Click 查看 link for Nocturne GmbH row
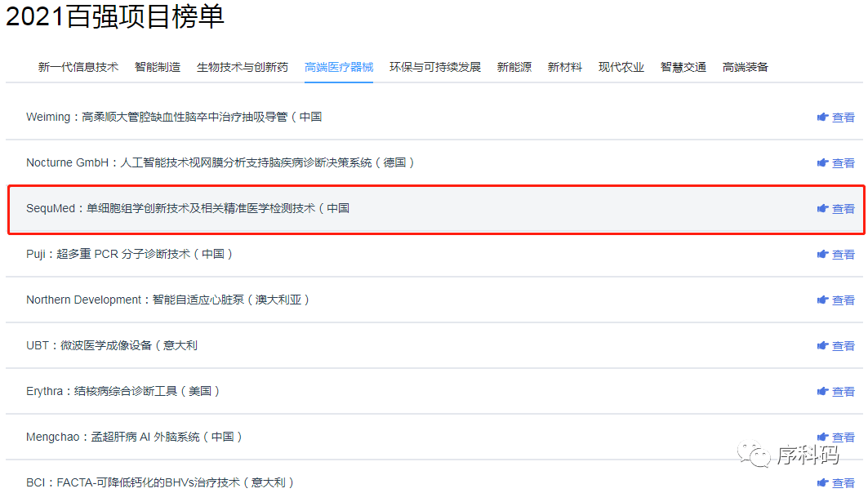 pyautogui.click(x=843, y=163)
